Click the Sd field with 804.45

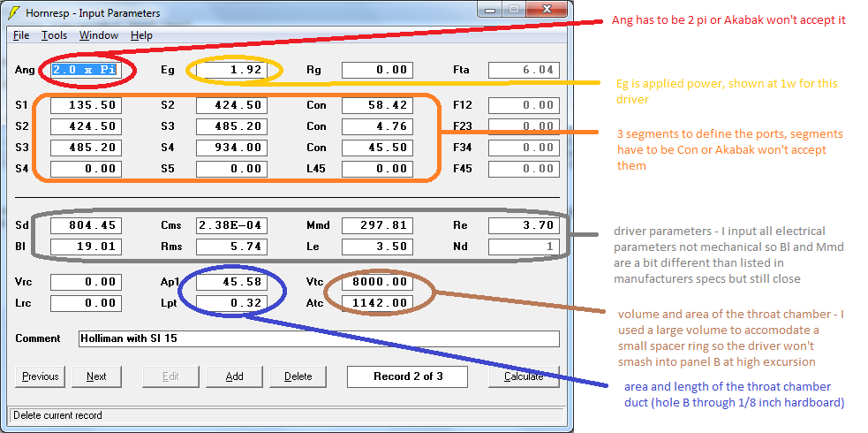tap(86, 225)
